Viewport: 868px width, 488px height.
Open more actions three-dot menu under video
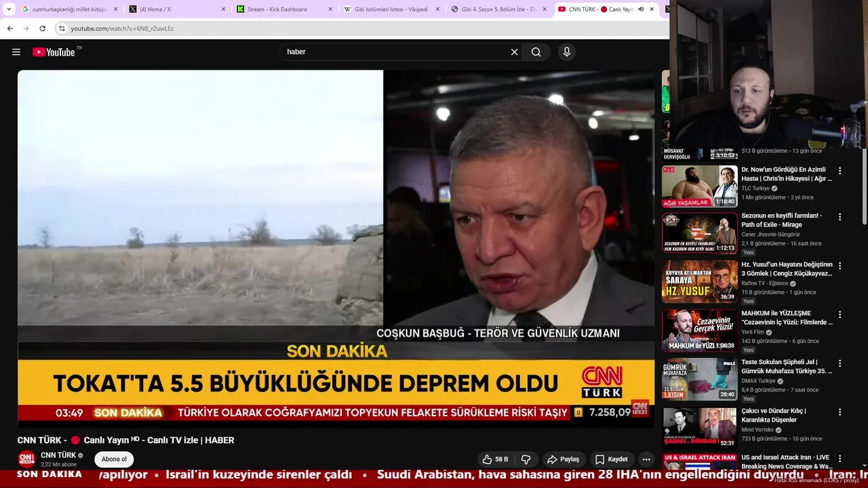(x=646, y=460)
